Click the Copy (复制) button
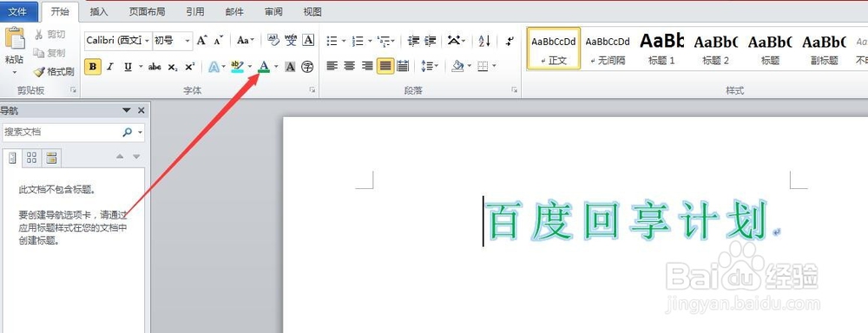The height and width of the screenshot is (333, 868). 49,53
